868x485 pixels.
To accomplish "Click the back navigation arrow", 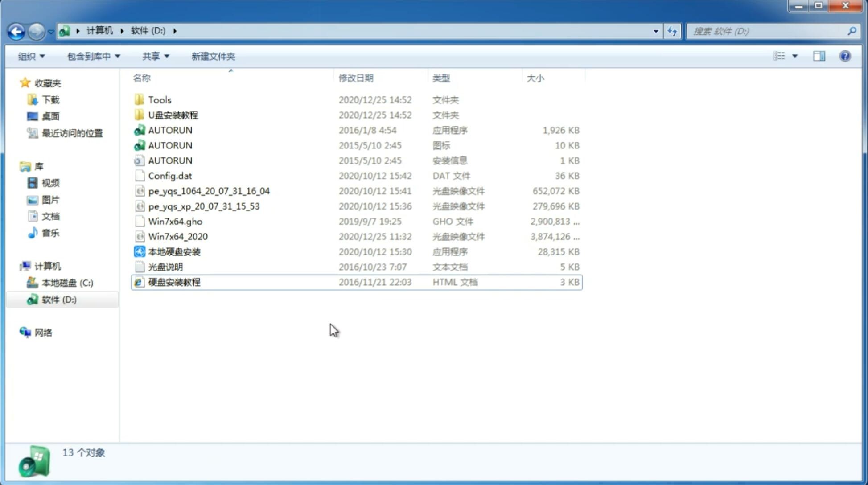I will coord(16,30).
